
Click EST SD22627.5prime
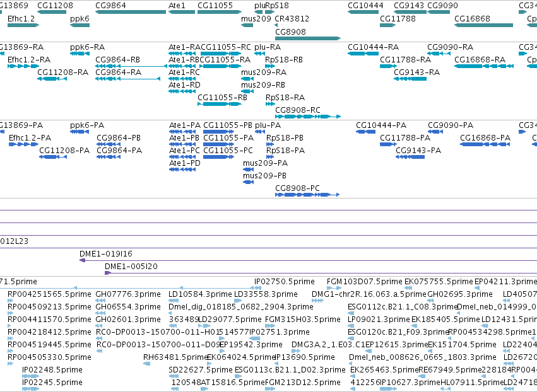[x=174, y=376]
